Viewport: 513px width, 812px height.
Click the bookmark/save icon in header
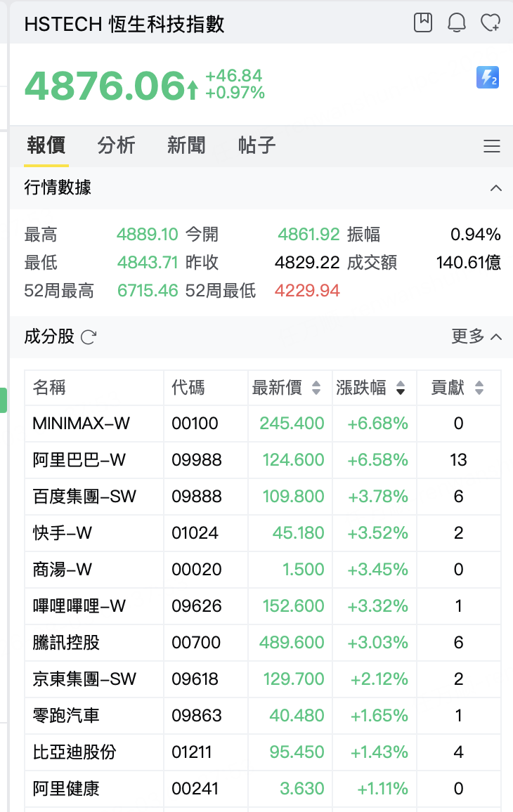(423, 22)
